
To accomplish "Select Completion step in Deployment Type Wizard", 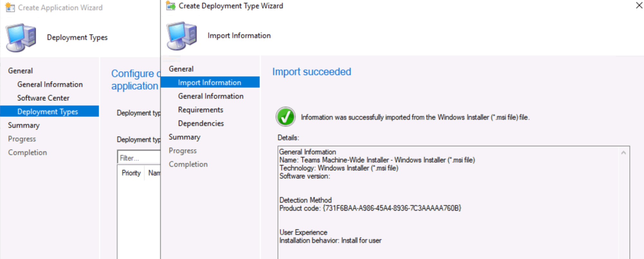I will pos(188,164).
